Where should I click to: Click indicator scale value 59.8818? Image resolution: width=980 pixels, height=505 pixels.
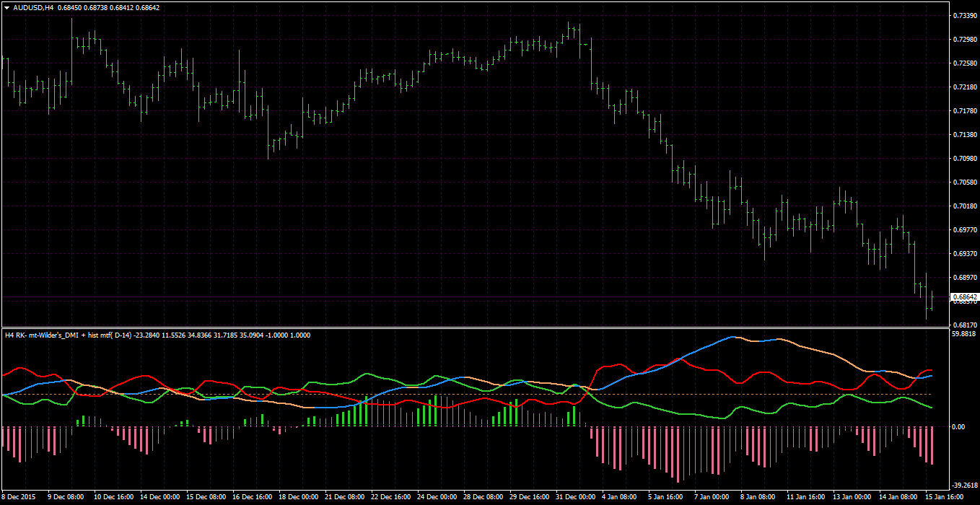pyautogui.click(x=965, y=334)
